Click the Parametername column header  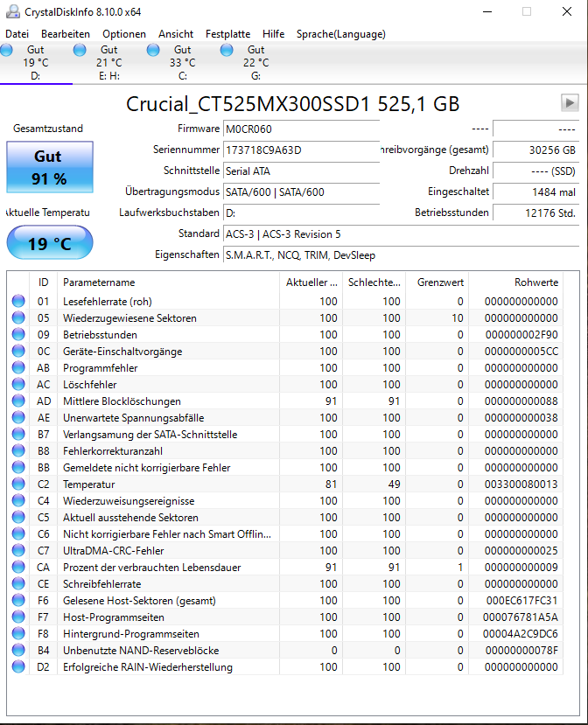pyautogui.click(x=168, y=282)
